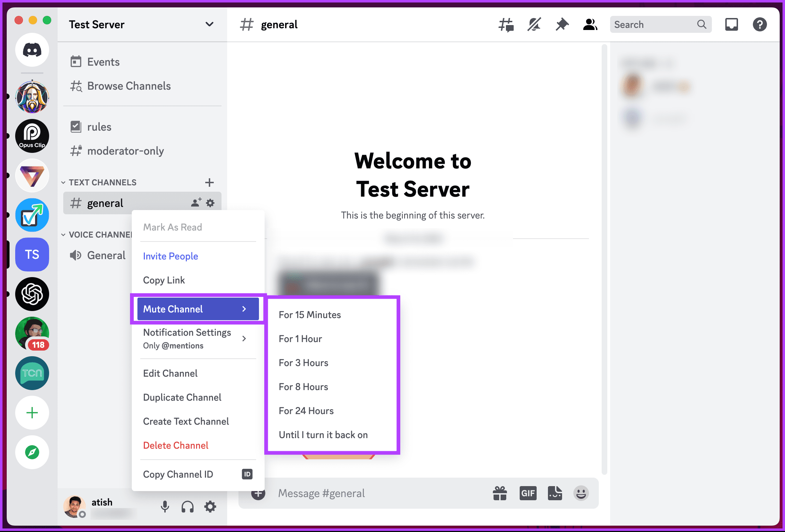Screen dimensions: 785x532
Task: Mute For 24 Hours
Action: click(x=332, y=411)
